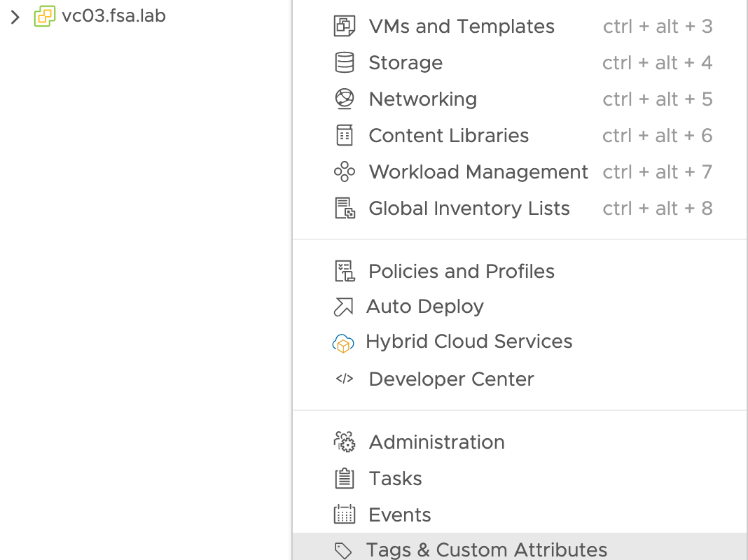This screenshot has height=560, width=748.
Task: Click the VMs and Templates icon
Action: [x=345, y=27]
